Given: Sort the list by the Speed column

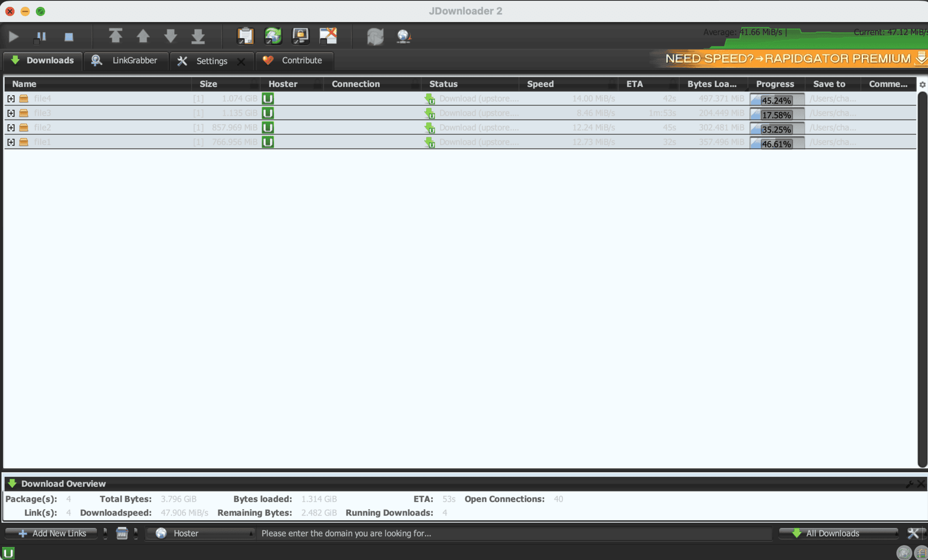Looking at the screenshot, I should [x=569, y=84].
